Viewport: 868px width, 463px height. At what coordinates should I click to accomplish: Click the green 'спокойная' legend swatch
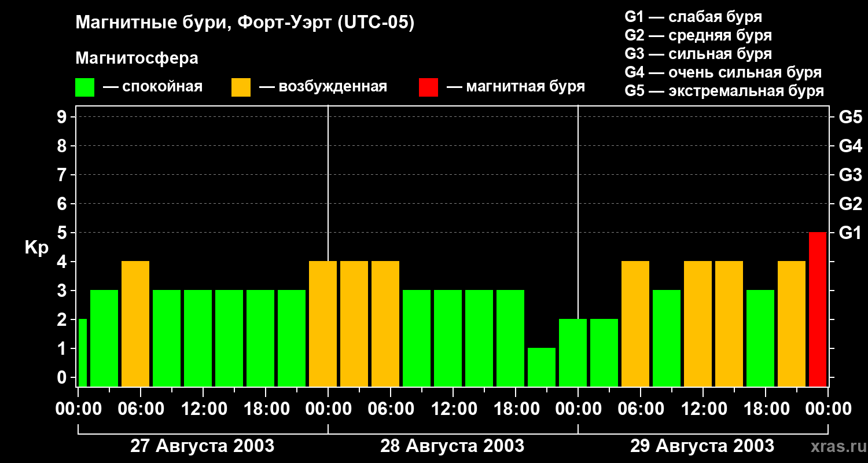[x=84, y=87]
